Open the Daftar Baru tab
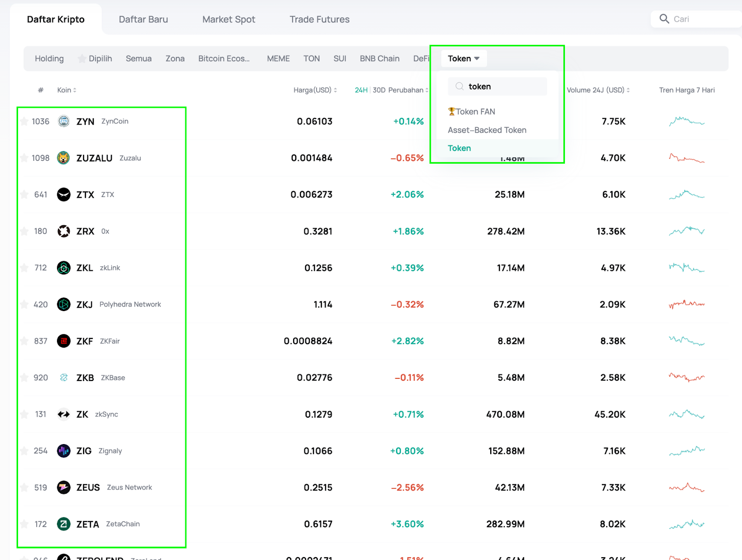The image size is (742, 560). point(143,19)
